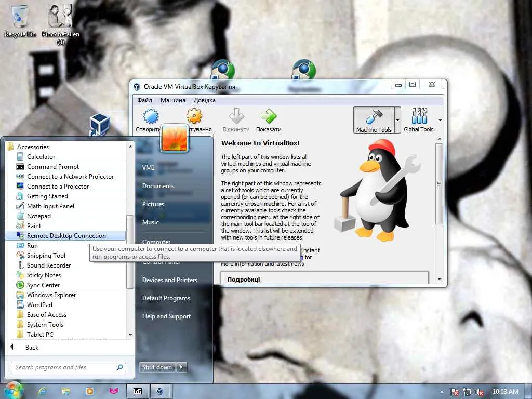Click the 10:03 AM taskbar clock
Viewport: 532px width, 399px height.
[x=505, y=392]
